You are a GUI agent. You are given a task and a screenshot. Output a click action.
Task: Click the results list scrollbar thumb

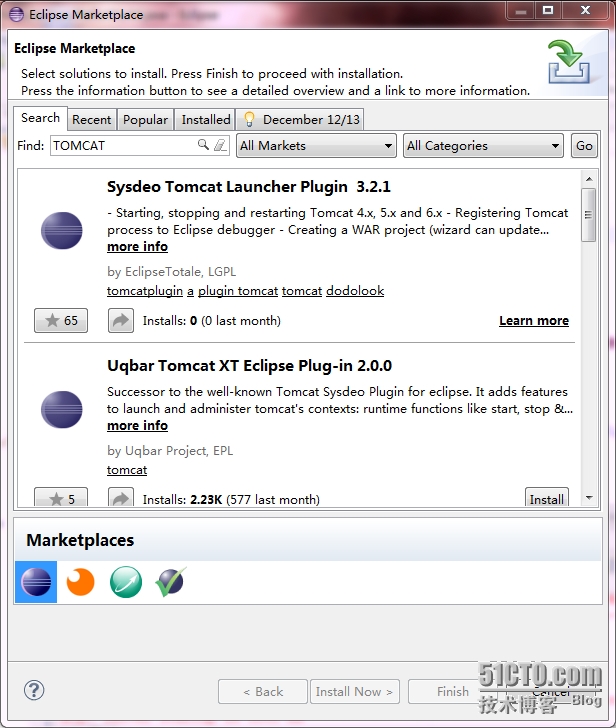589,214
